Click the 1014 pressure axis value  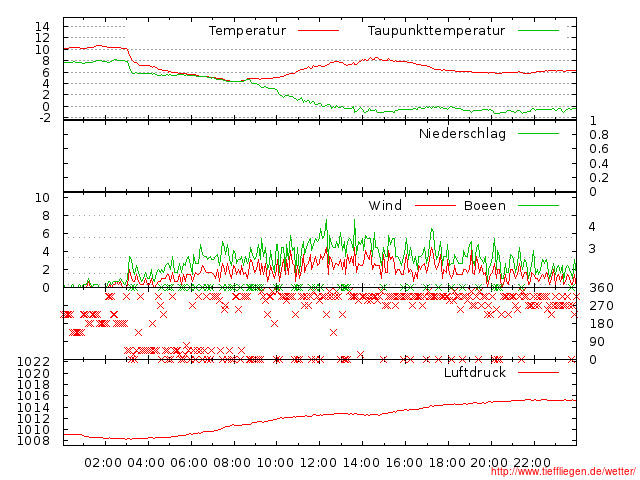(x=33, y=407)
